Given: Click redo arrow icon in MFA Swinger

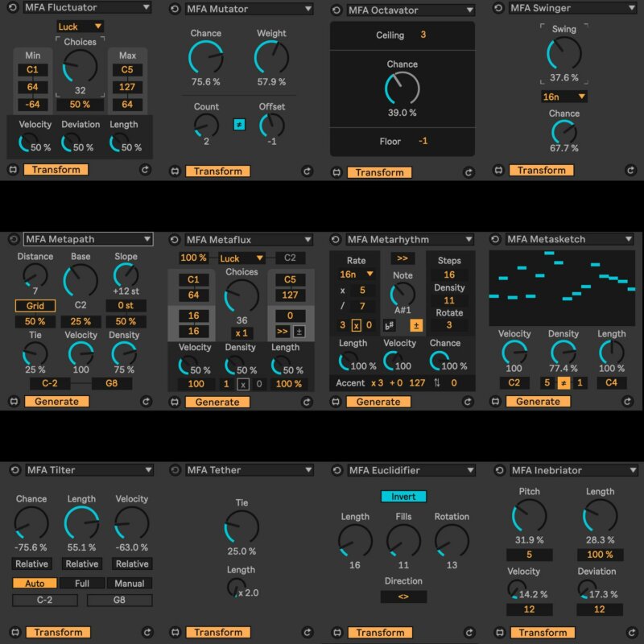Looking at the screenshot, I should (631, 170).
